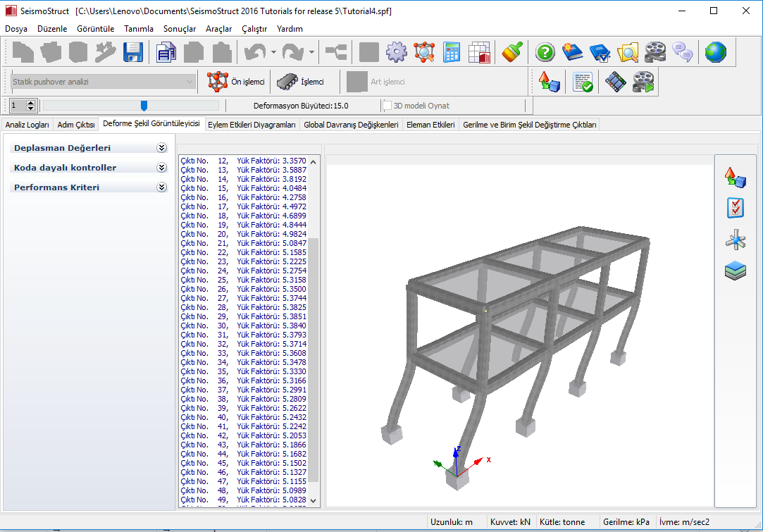Expand the Performans Kriteri panel
Viewport: 763px width, 532px height.
161,187
